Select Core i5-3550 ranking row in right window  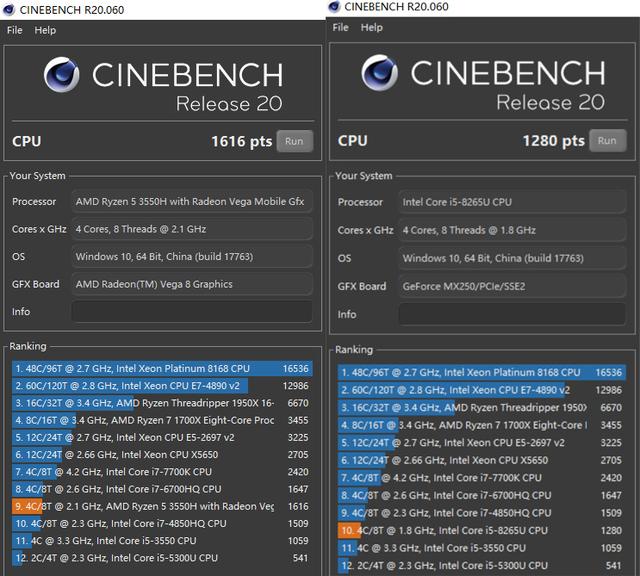(482, 548)
